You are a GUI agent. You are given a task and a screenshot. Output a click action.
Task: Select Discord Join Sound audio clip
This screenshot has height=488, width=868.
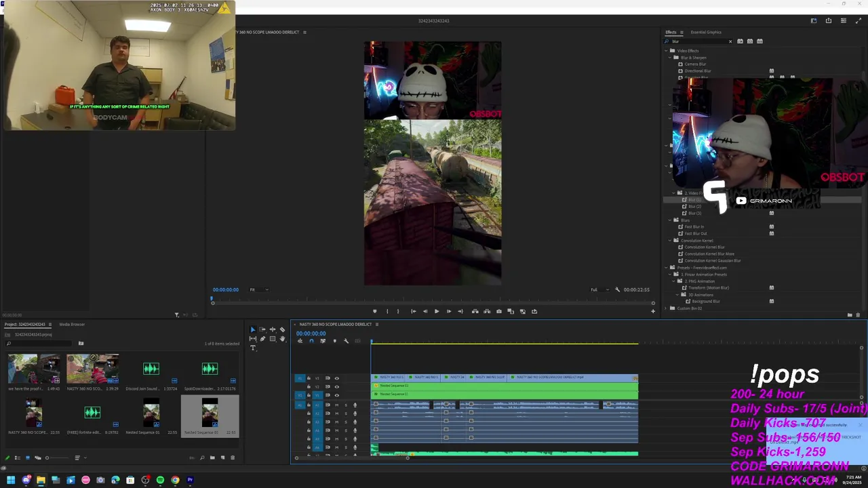(x=151, y=369)
